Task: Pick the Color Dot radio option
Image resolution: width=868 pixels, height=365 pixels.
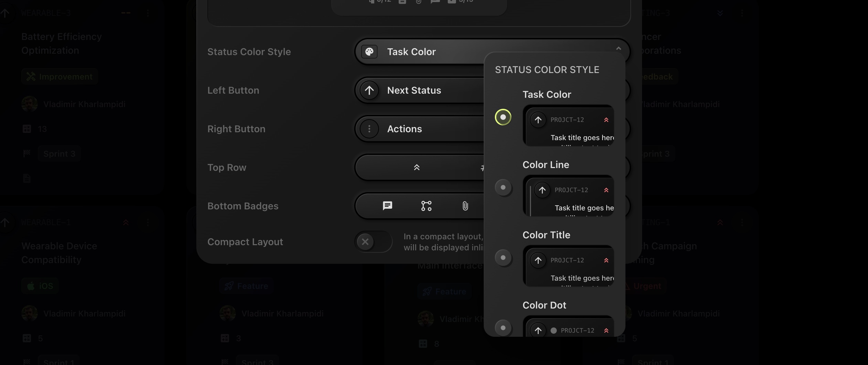Action: [x=503, y=327]
